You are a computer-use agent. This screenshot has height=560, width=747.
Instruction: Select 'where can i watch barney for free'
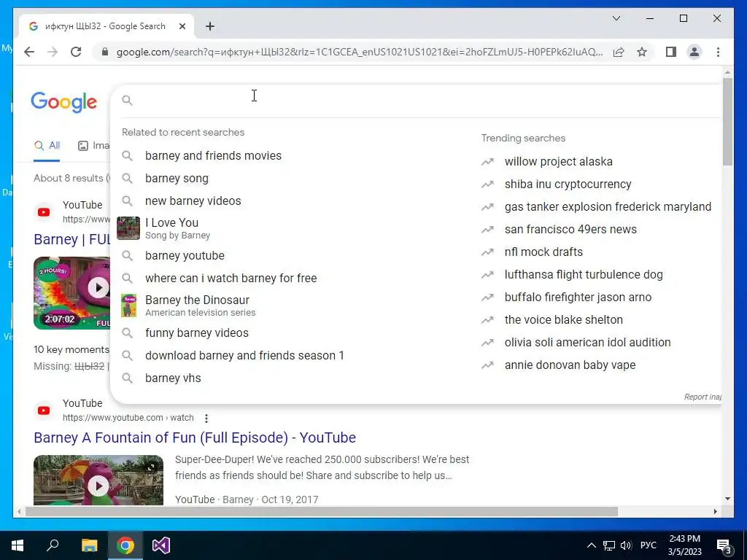231,278
